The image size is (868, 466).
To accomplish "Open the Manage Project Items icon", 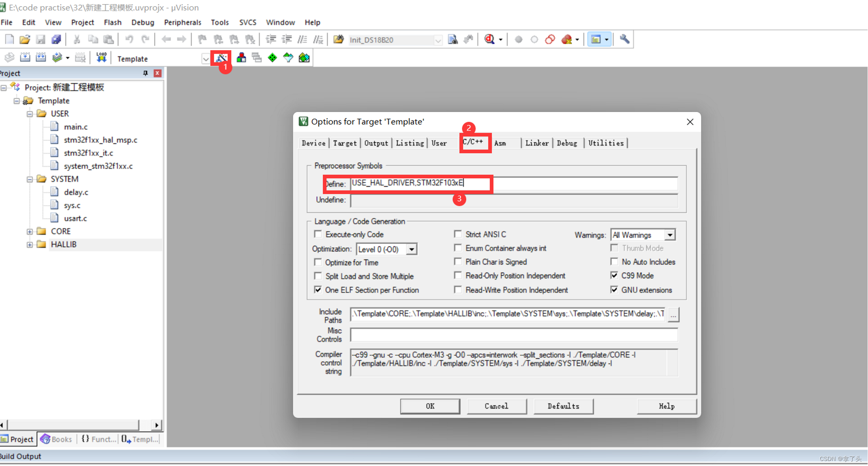I will [x=241, y=58].
